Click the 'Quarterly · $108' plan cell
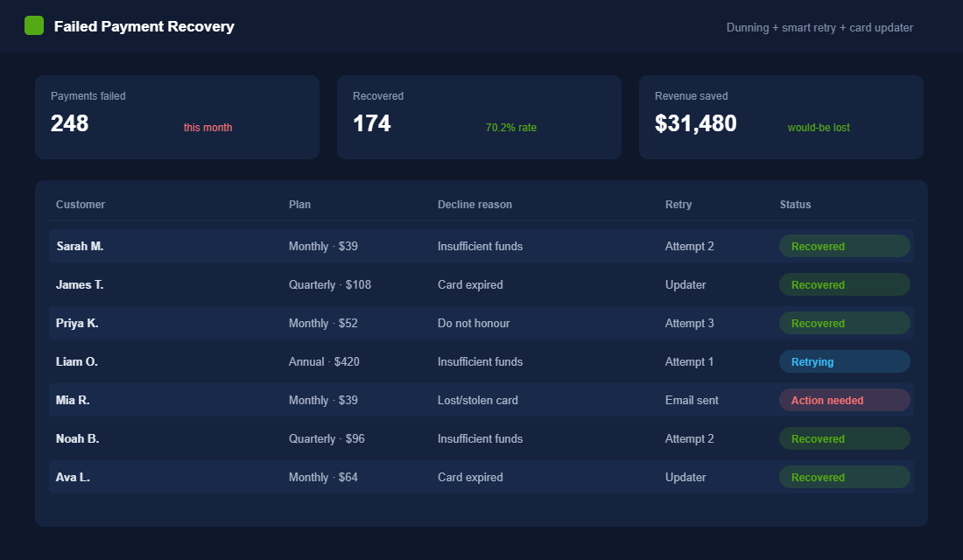 330,285
